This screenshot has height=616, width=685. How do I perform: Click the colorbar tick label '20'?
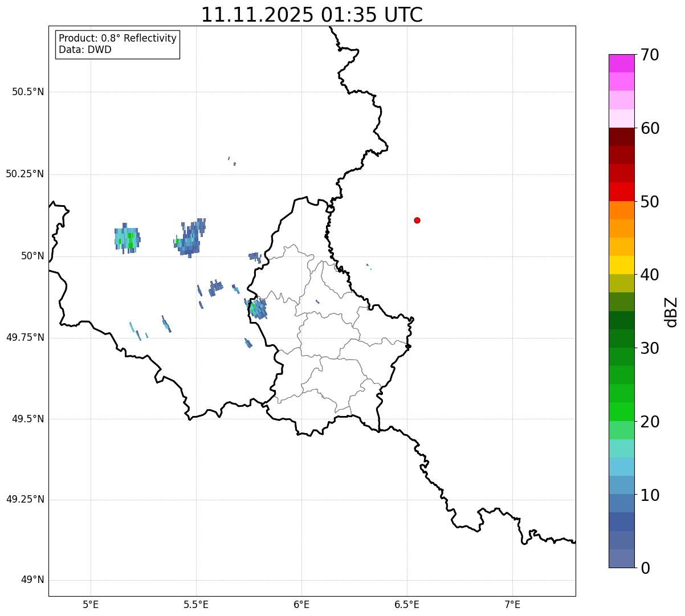[x=650, y=422]
